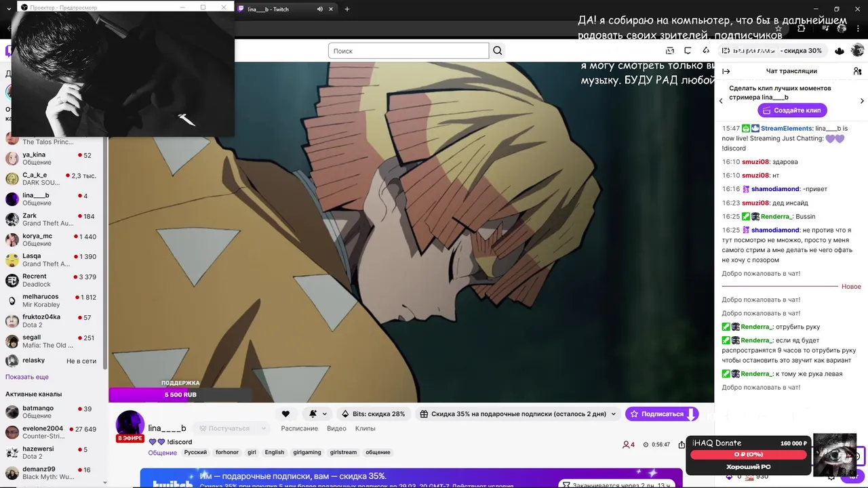This screenshot has height=488, width=868.
Task: Click Bits: скидка 28% button
Action: point(374,414)
